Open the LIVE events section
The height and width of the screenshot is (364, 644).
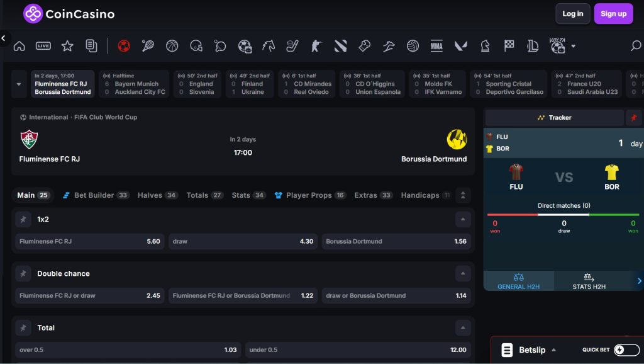[x=43, y=45]
